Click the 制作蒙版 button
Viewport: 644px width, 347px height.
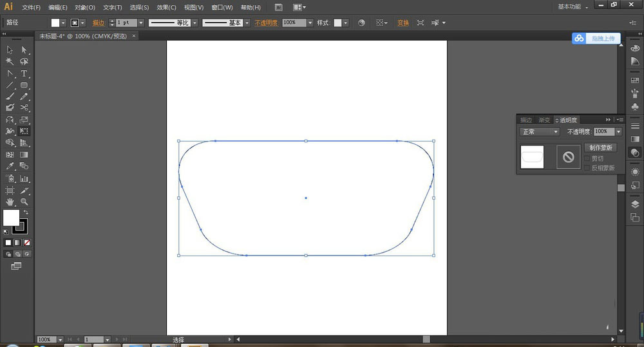coord(600,147)
